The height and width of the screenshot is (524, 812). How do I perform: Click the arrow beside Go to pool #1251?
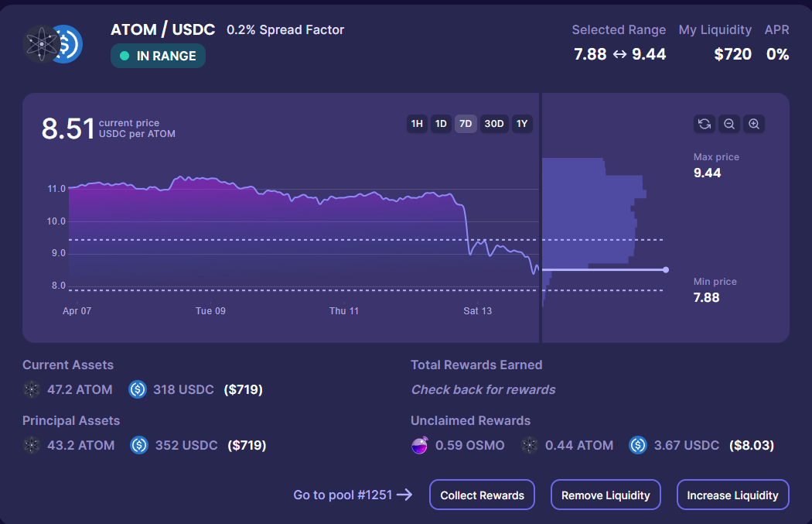pyautogui.click(x=404, y=495)
